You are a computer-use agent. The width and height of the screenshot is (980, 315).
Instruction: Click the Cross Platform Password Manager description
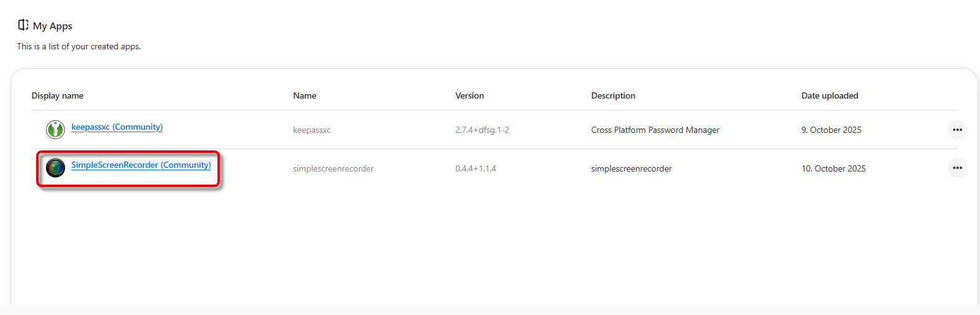tap(655, 130)
